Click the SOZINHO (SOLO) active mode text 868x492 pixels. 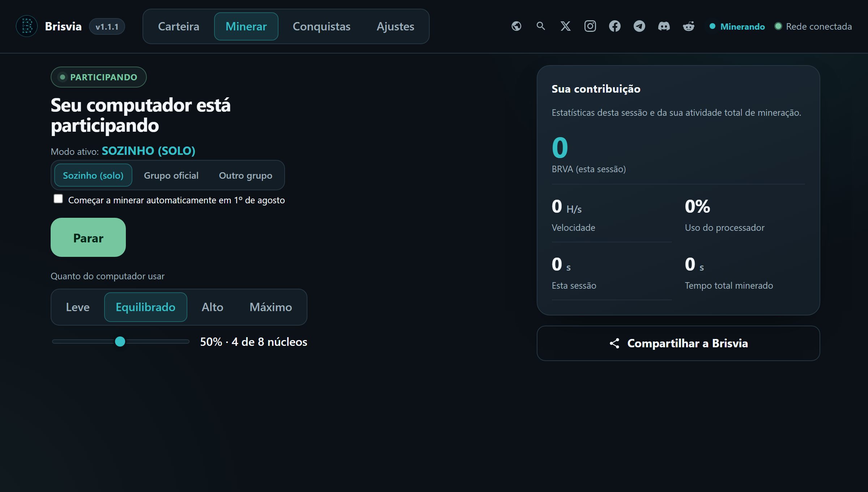point(148,150)
